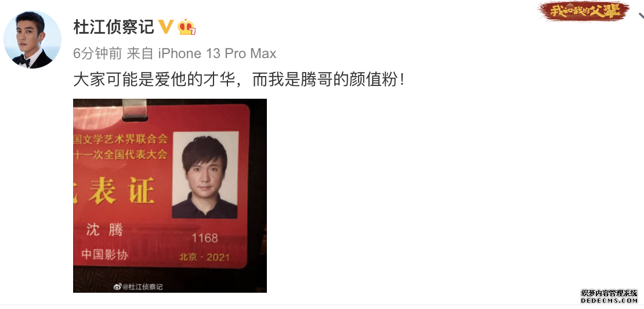This screenshot has width=644, height=309.
Task: Click the post text about 腾哥的颜值粉
Action: [239, 80]
